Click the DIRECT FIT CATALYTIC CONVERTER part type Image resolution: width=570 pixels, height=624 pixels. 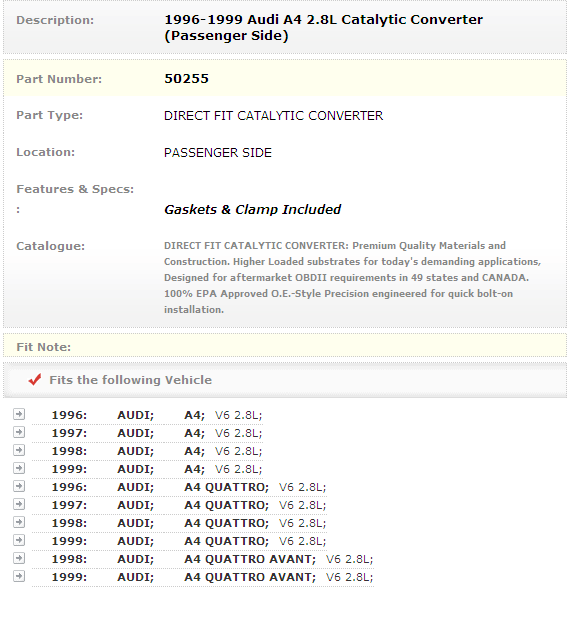(273, 116)
